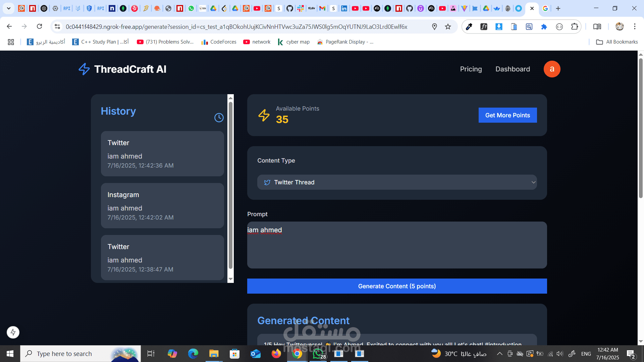The image size is (644, 362).
Task: Open the location permission icon in address bar
Action: tap(434, 26)
